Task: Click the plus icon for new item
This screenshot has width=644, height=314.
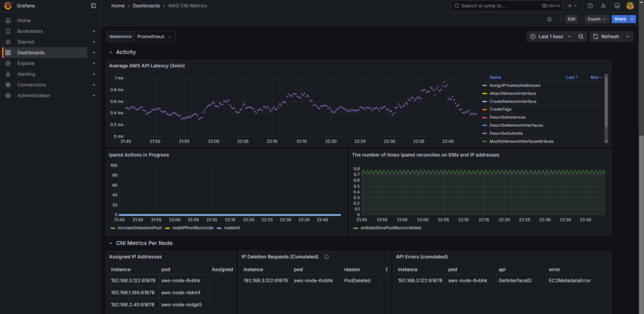Action: (x=572, y=6)
